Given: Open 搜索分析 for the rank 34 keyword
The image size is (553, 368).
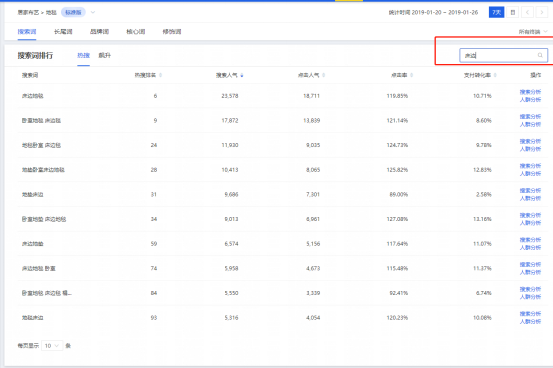Looking at the screenshot, I should (530, 215).
